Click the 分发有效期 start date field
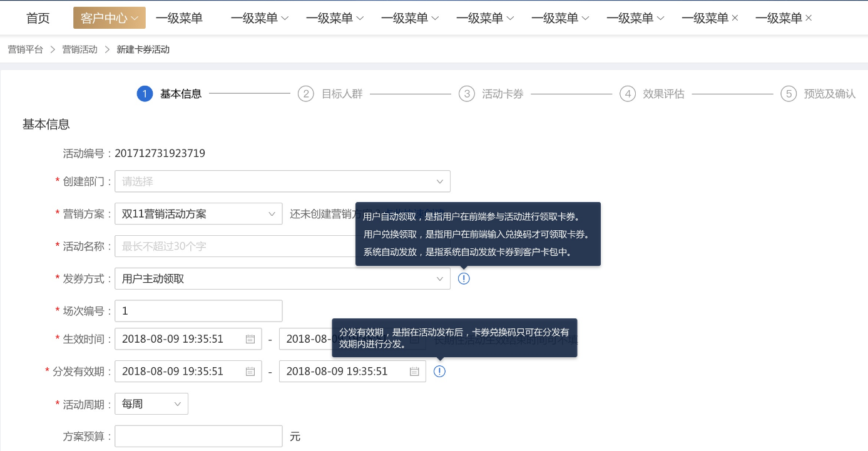 coord(188,372)
